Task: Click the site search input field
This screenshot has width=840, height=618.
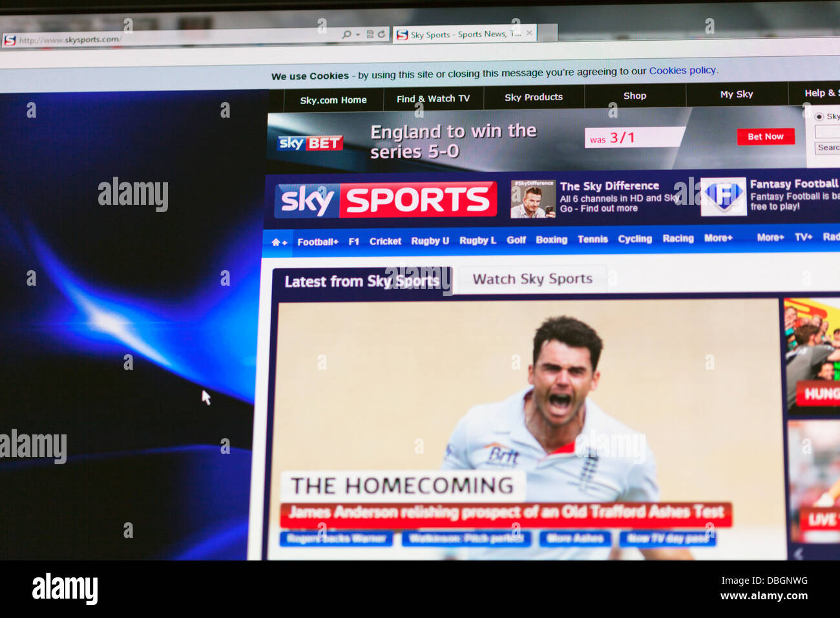Action: tap(828, 132)
